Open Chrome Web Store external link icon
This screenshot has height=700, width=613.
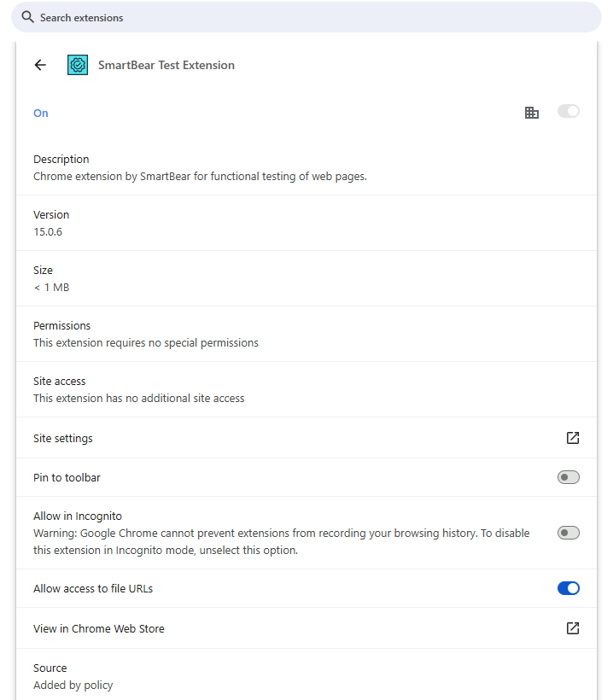tap(573, 628)
